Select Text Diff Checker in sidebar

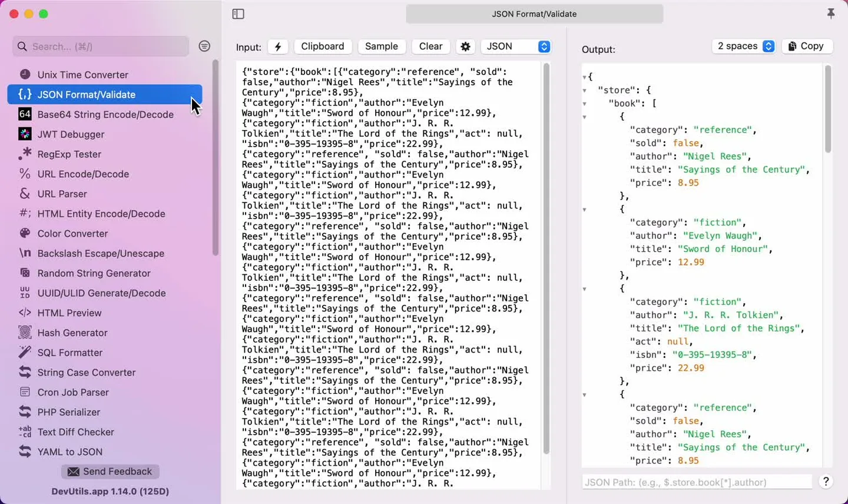coord(105,432)
